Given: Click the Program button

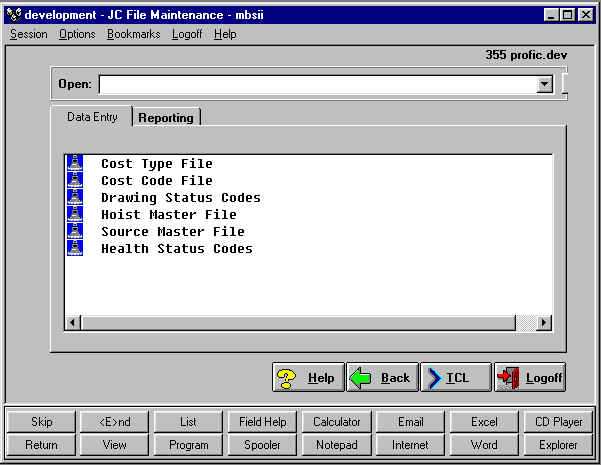Looking at the screenshot, I should [188, 445].
